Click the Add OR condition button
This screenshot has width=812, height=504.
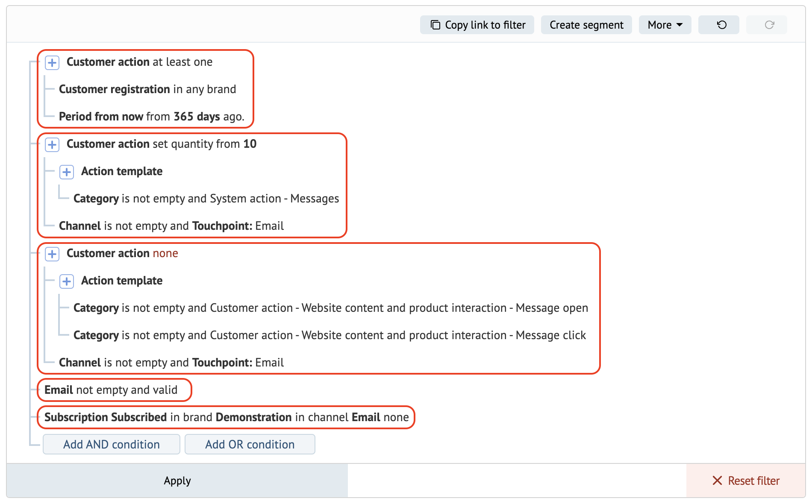tap(250, 444)
